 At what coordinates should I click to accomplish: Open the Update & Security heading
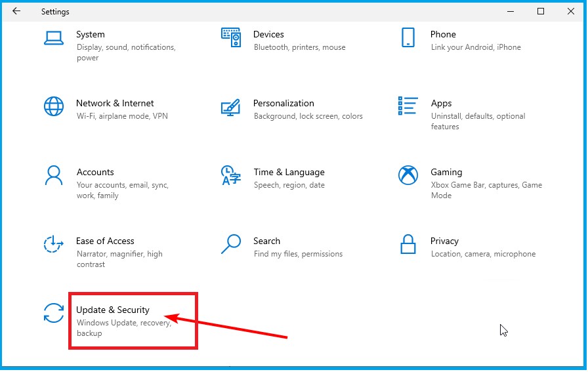point(113,310)
